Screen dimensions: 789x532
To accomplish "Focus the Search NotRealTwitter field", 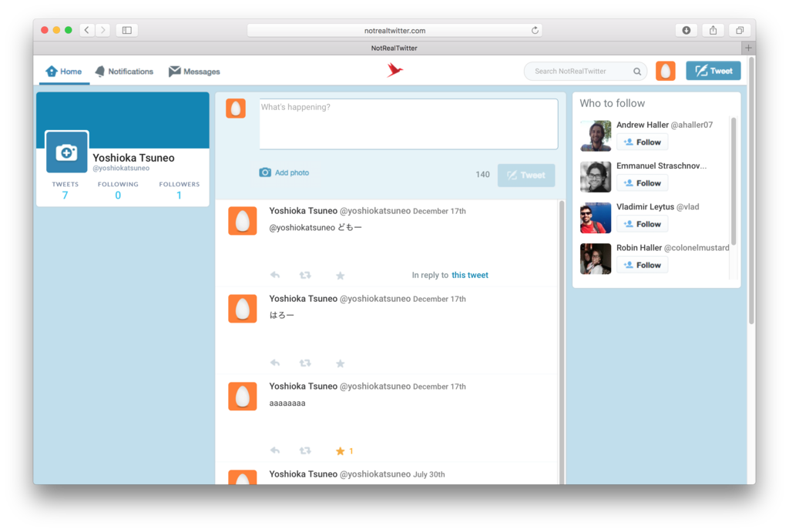I will (586, 72).
